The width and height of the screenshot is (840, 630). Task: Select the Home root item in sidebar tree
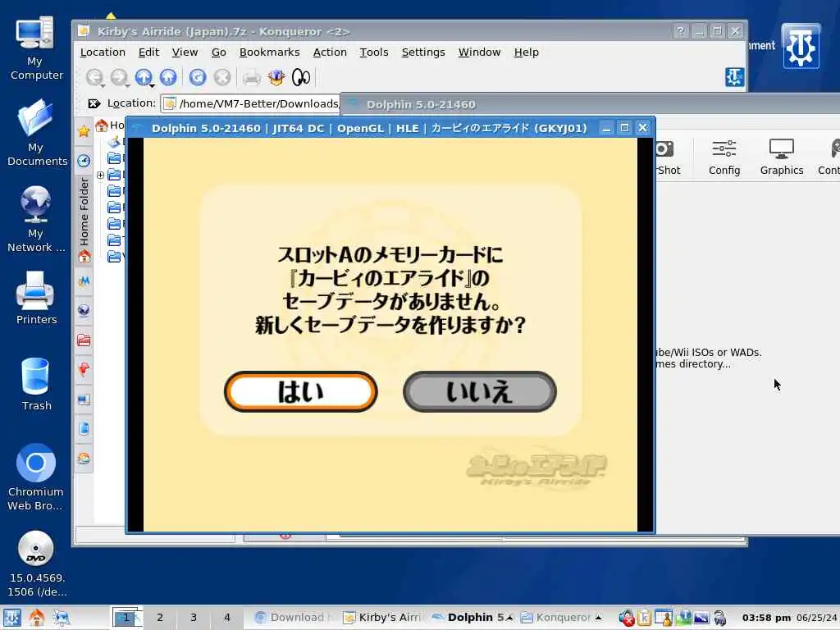point(110,126)
